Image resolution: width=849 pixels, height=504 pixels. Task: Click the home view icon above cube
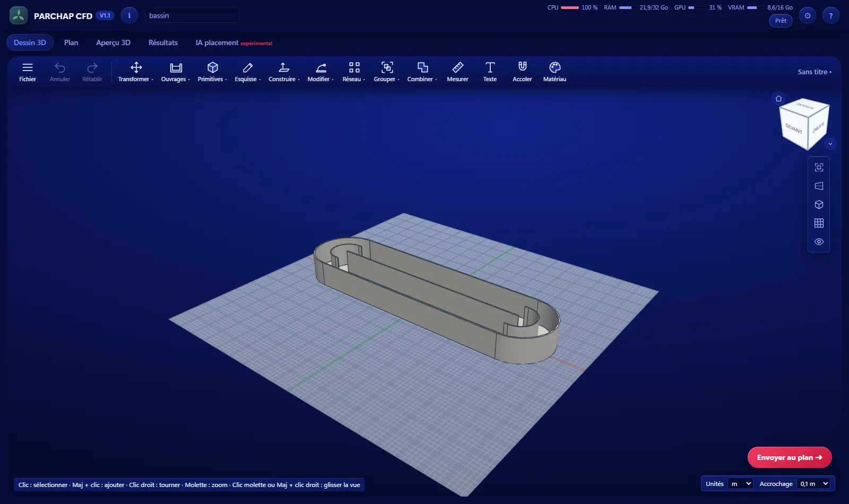coord(778,98)
